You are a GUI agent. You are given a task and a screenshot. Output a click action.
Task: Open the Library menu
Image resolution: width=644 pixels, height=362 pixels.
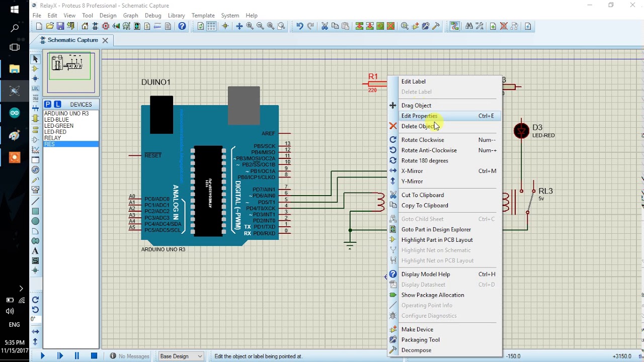tap(176, 16)
